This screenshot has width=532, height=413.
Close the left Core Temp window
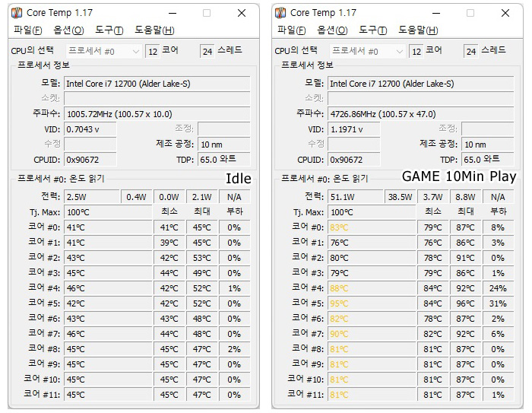(x=242, y=13)
